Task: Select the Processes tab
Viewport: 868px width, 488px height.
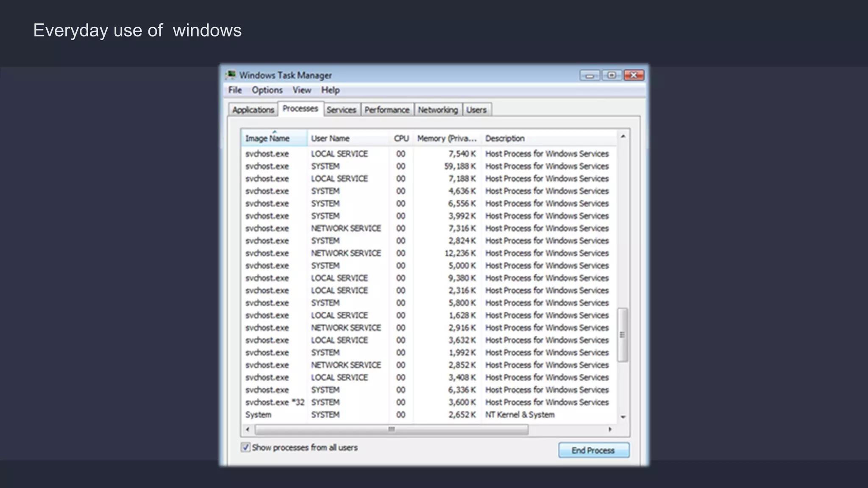Action: [300, 108]
